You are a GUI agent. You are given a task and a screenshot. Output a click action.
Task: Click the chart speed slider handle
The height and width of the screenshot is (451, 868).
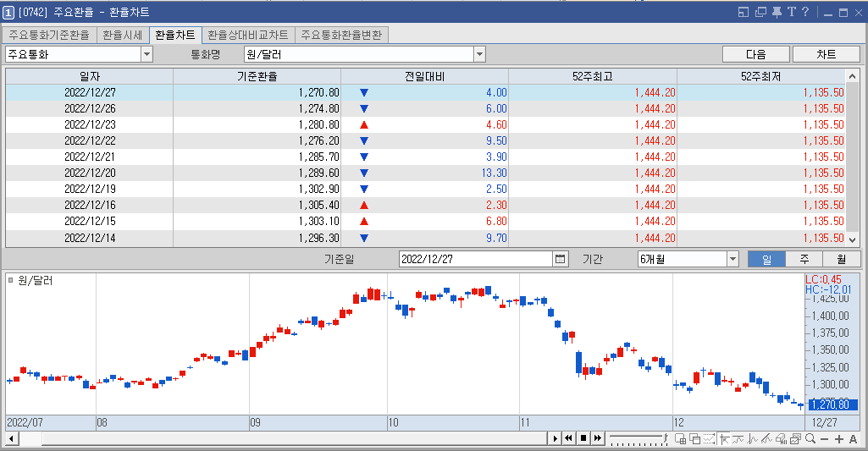click(x=665, y=437)
